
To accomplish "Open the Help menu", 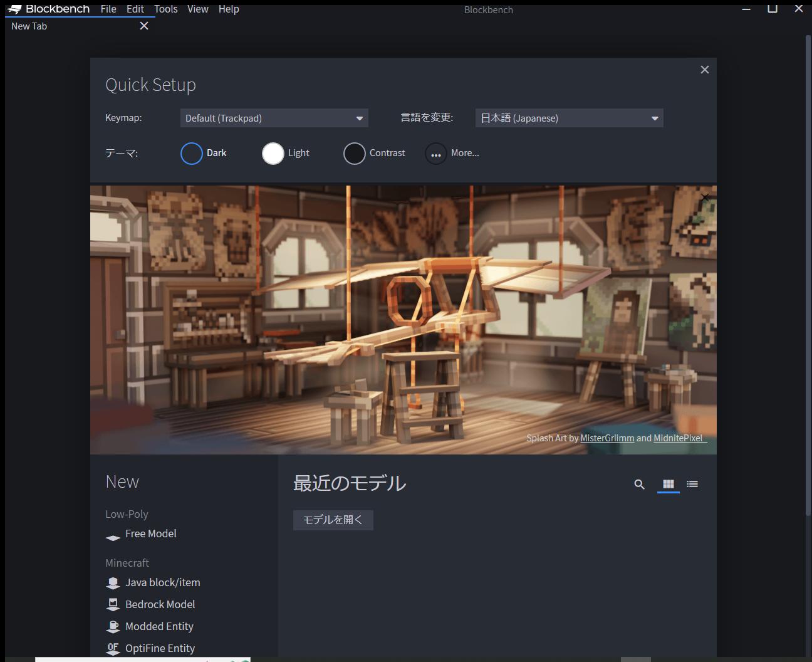I will coord(229,9).
